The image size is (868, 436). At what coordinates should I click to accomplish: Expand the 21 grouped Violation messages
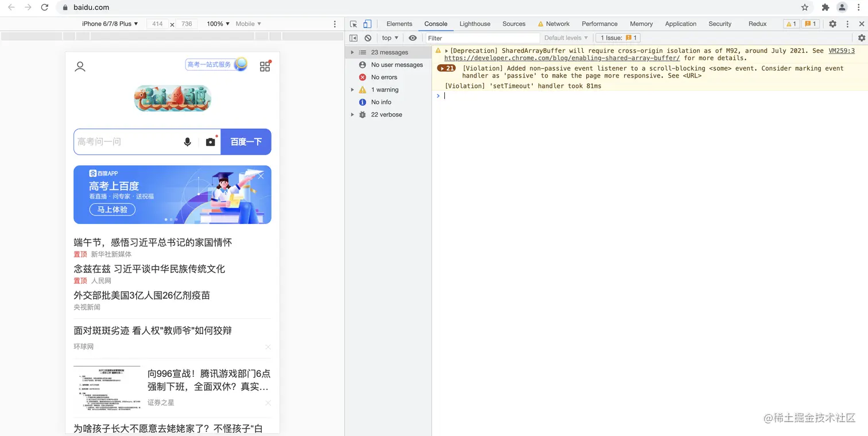point(447,68)
